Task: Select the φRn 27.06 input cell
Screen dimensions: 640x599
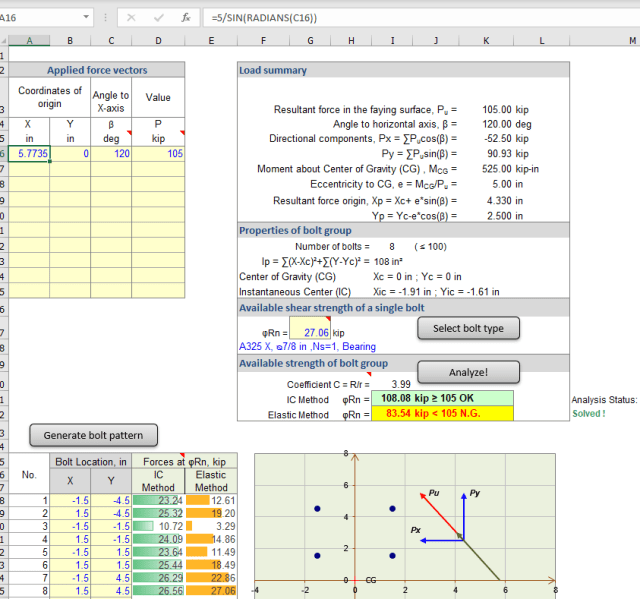Action: (309, 331)
